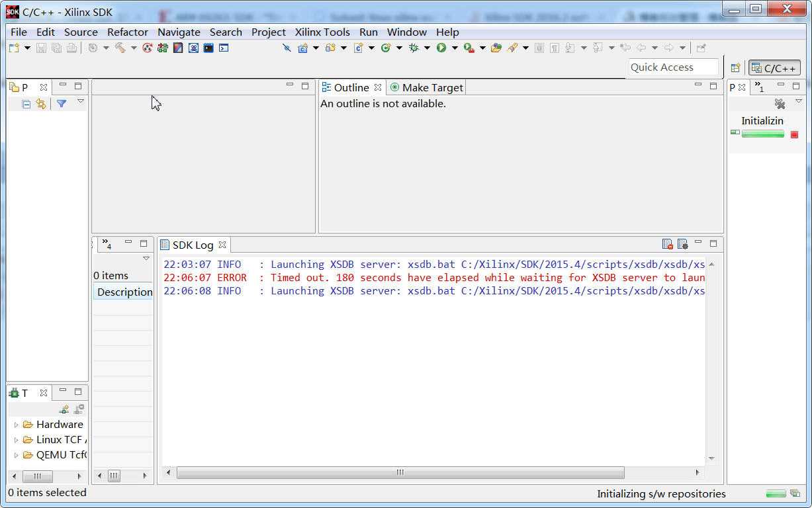Open the Search flashlight dropdown arrow
Viewport: 812px width, 508px height.
tap(525, 48)
